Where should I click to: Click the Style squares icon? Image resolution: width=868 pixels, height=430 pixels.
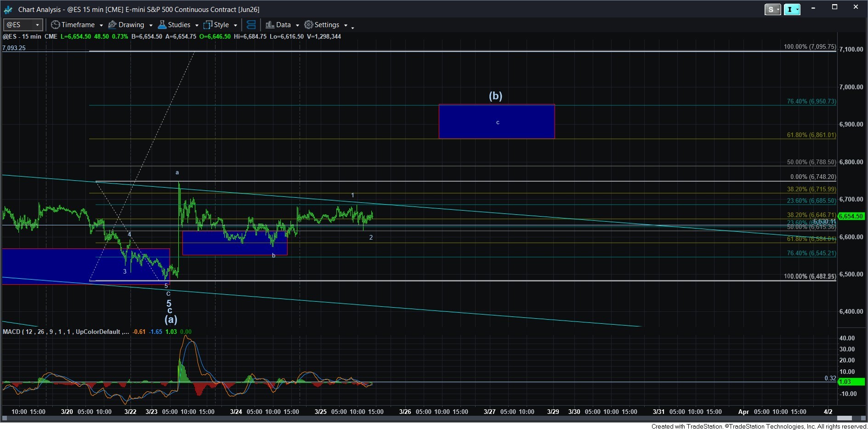point(208,25)
